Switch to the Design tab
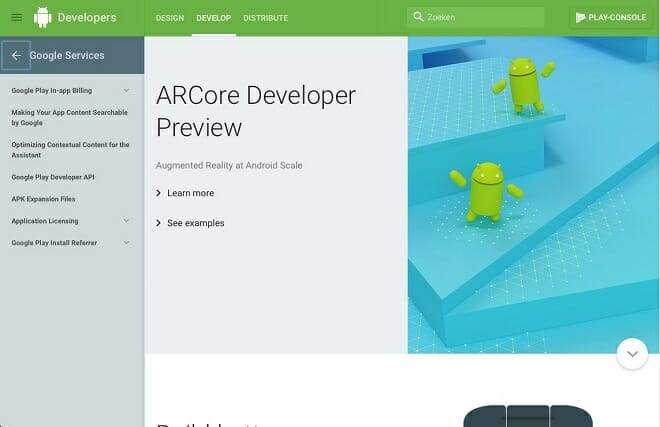Image resolution: width=660 pixels, height=427 pixels. (x=170, y=18)
